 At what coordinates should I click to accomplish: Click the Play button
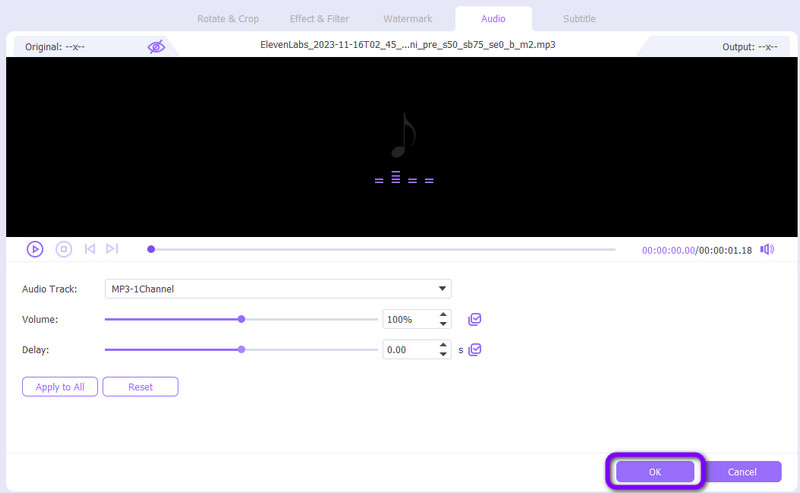coord(35,249)
